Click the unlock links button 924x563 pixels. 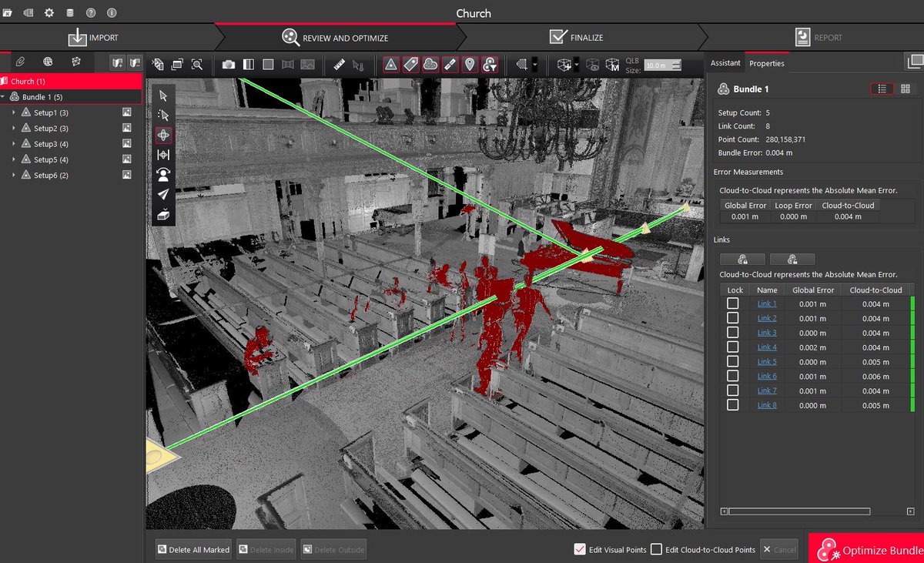(792, 260)
